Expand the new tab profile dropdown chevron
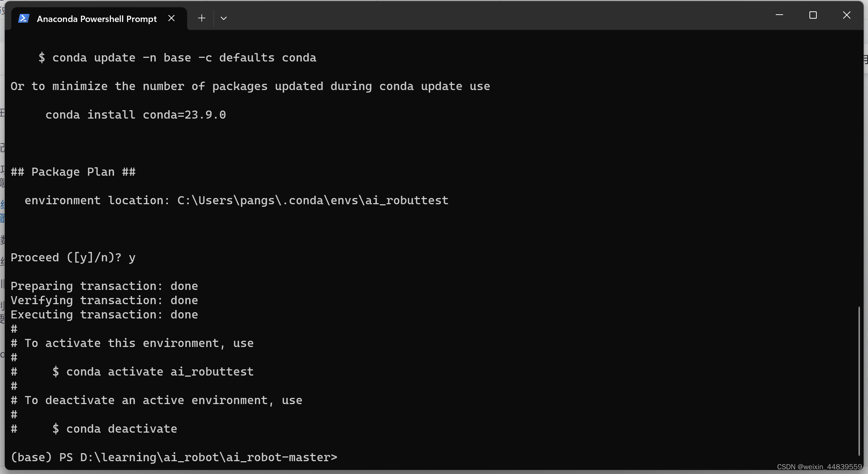 coord(224,18)
